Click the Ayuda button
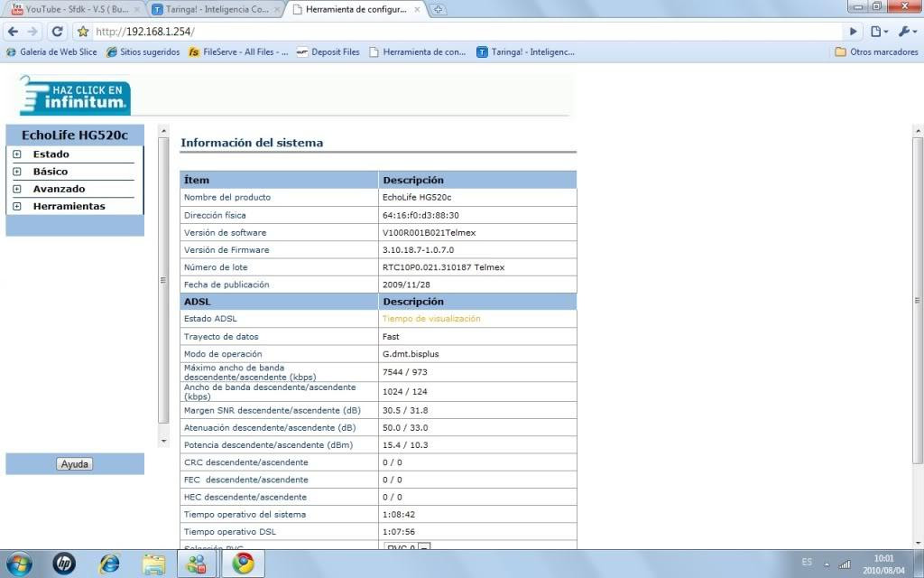 point(75,464)
